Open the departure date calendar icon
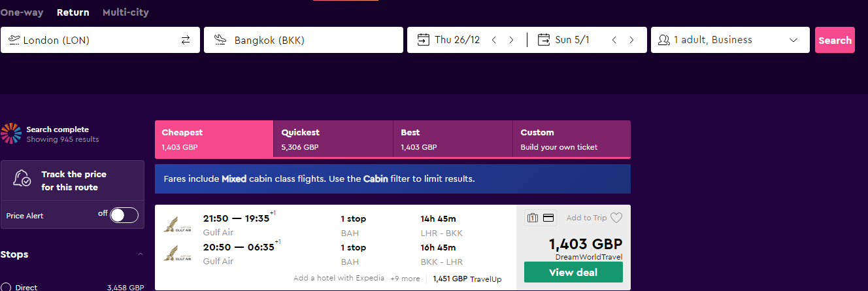Image resolution: width=868 pixels, height=291 pixels. click(x=424, y=40)
